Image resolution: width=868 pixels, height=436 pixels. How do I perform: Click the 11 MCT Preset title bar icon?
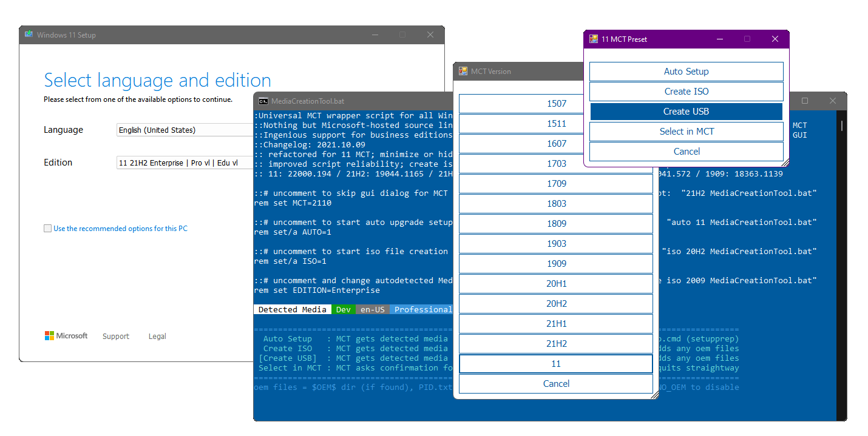592,39
